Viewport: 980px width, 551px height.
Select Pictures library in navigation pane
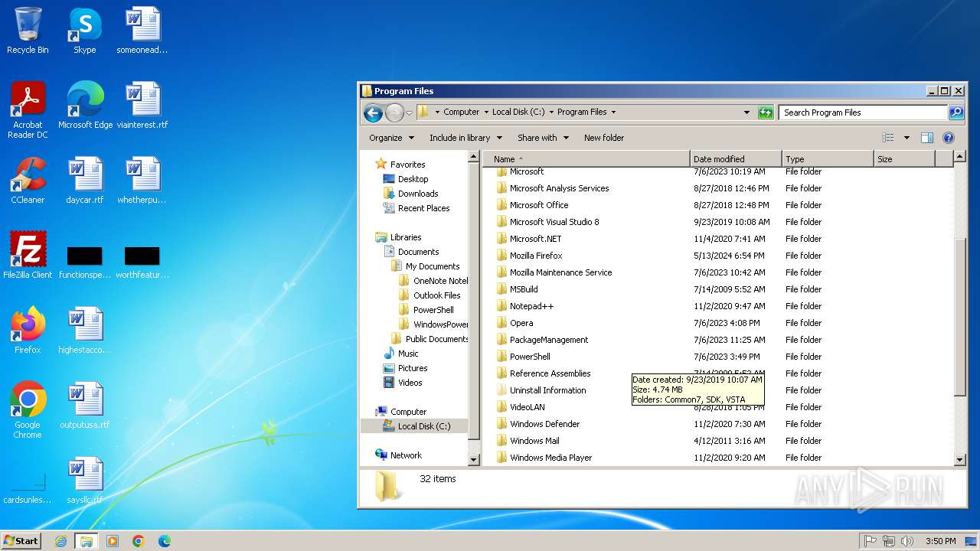point(413,368)
